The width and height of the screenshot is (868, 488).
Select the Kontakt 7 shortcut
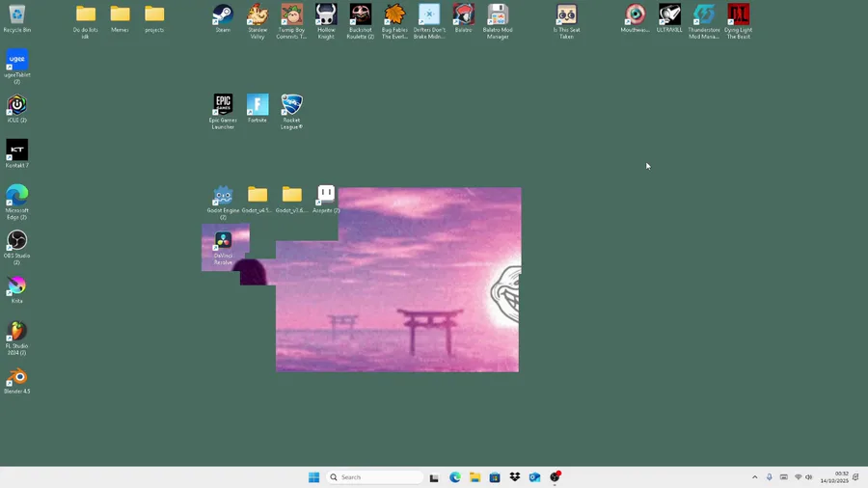(x=16, y=153)
